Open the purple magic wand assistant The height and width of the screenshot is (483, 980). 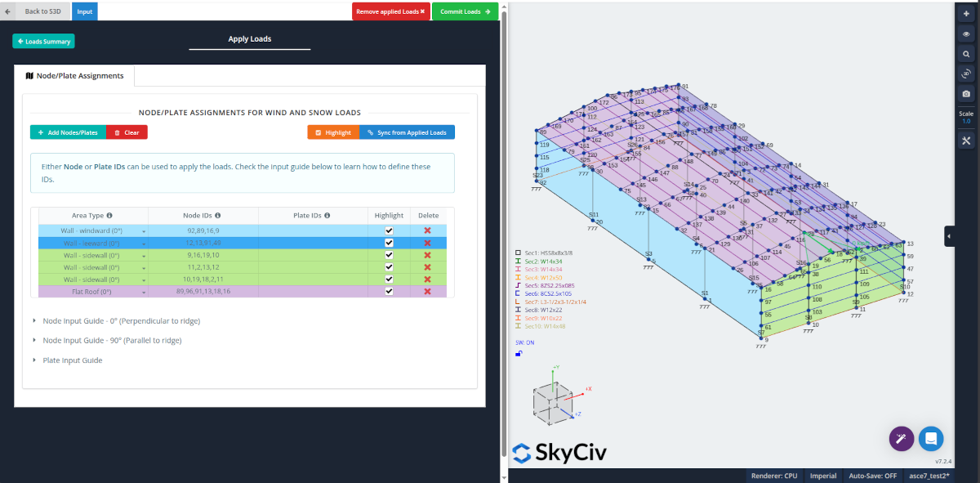(x=902, y=439)
